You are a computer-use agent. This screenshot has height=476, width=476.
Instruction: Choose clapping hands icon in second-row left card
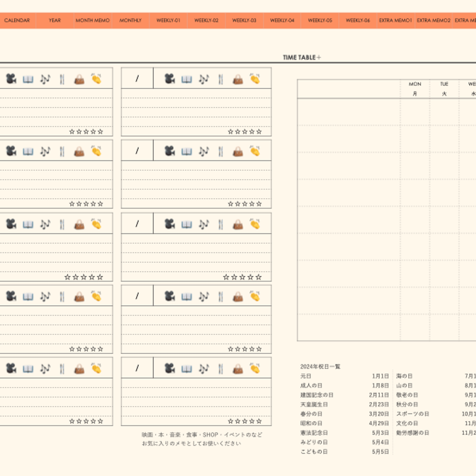97,151
